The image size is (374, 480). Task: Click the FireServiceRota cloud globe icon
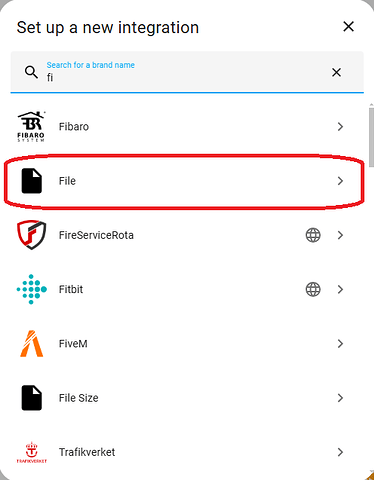click(313, 235)
